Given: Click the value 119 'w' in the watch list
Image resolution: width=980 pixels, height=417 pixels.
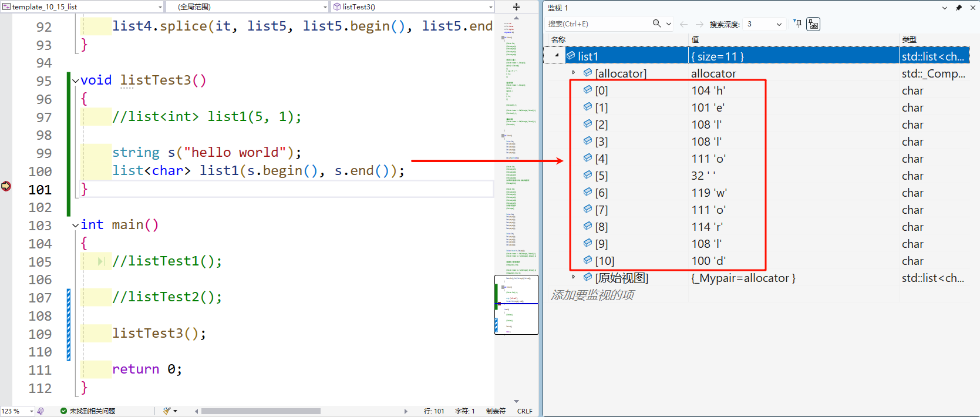Looking at the screenshot, I should (709, 193).
